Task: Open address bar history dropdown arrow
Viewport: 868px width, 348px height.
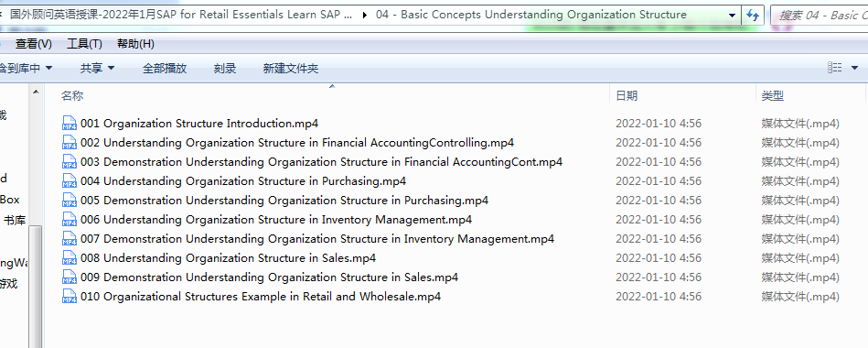Action: [733, 15]
